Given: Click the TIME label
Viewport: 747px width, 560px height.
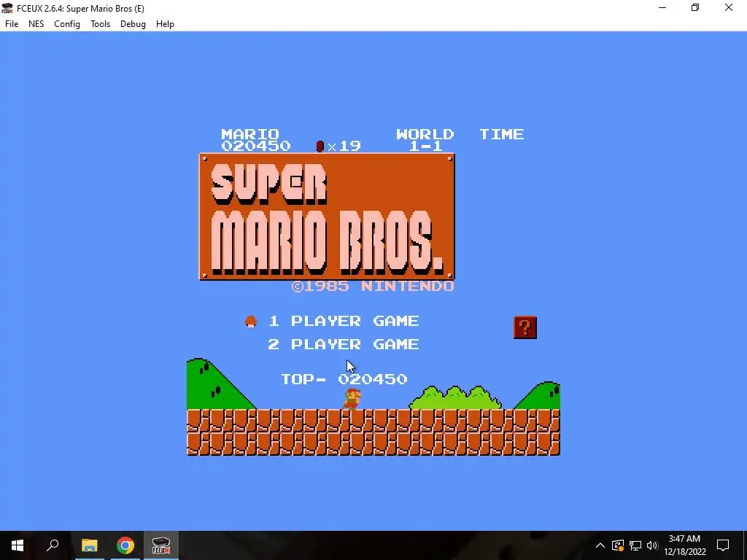Looking at the screenshot, I should point(502,134).
